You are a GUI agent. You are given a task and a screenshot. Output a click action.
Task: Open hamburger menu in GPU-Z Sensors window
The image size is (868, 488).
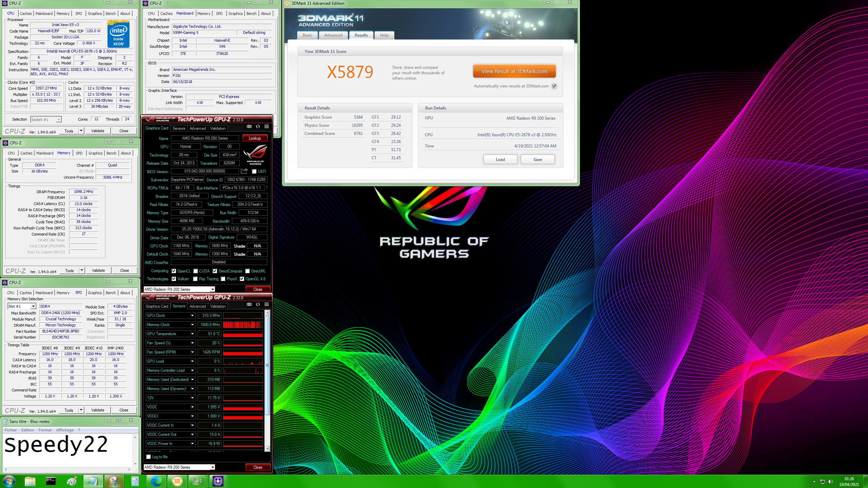tap(267, 304)
